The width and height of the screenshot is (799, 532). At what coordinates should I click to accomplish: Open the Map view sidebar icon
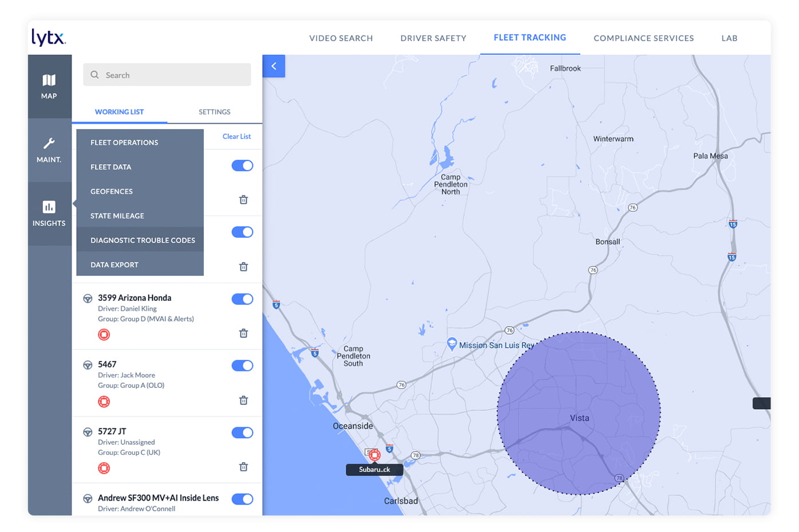49,86
